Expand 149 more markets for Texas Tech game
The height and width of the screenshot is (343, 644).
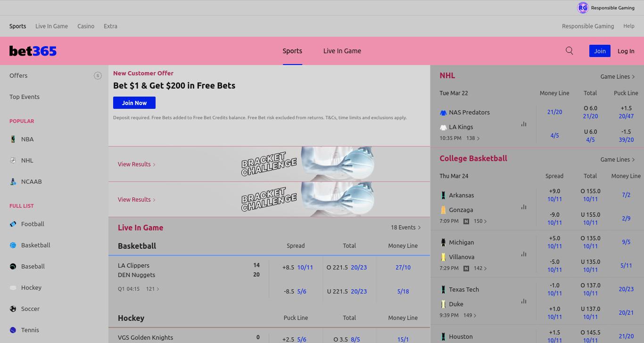coord(470,315)
